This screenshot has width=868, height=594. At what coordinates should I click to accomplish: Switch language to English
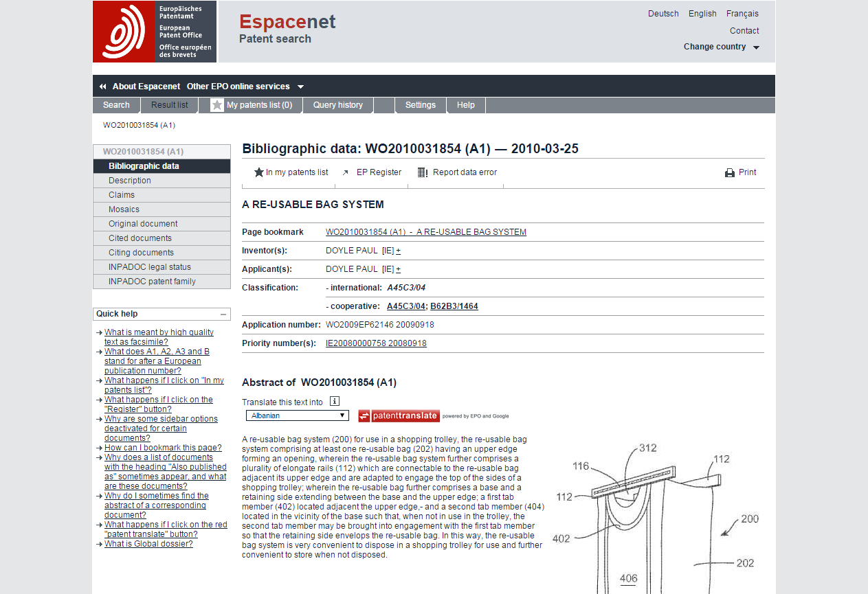(702, 14)
